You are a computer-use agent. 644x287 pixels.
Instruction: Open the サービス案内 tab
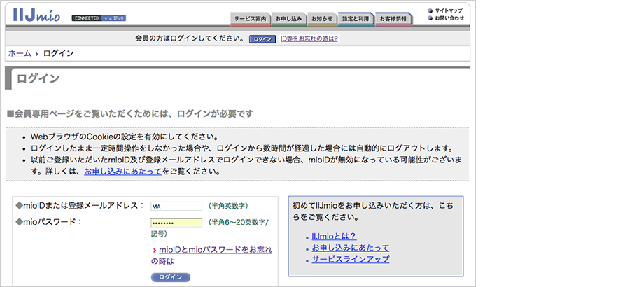[x=250, y=19]
